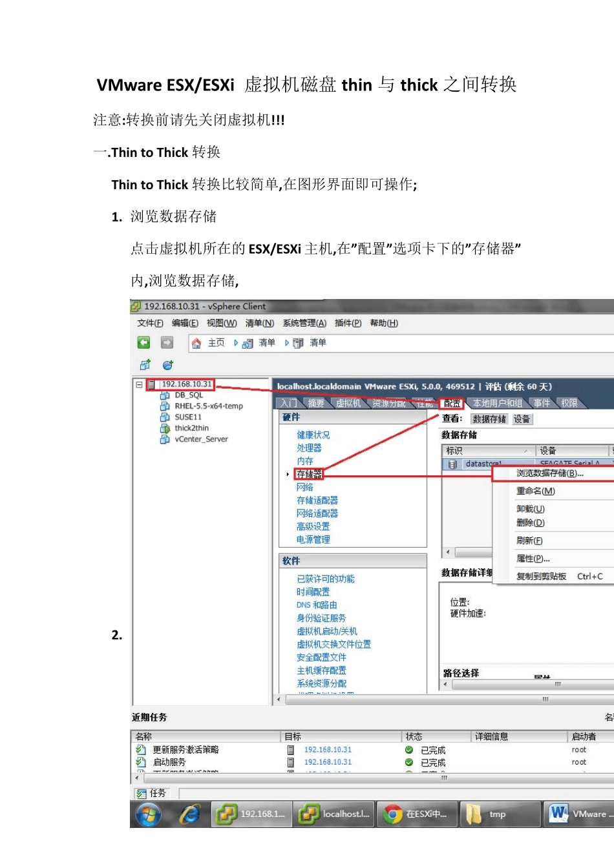Click the VM icon next to DB_SQL
This screenshot has width=614, height=868.
165,395
